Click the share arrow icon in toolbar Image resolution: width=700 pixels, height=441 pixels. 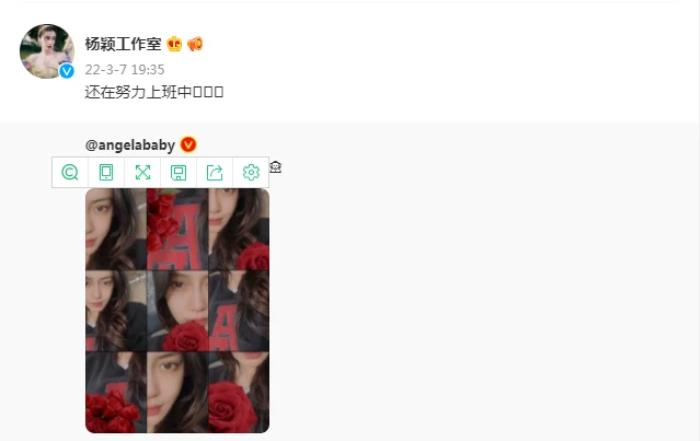tap(215, 172)
